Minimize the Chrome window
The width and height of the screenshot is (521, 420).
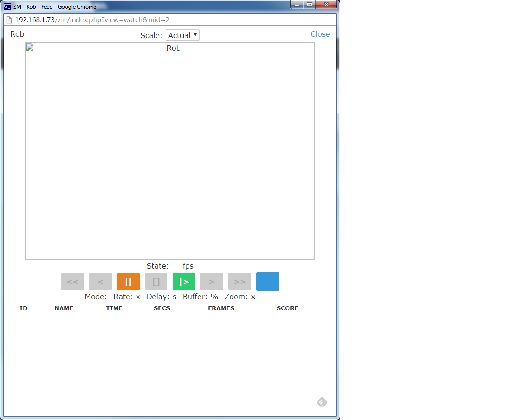point(297,5)
